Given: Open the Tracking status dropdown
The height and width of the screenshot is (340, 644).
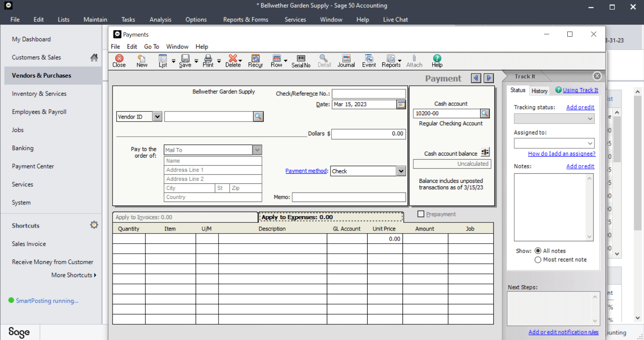Looking at the screenshot, I should click(554, 119).
